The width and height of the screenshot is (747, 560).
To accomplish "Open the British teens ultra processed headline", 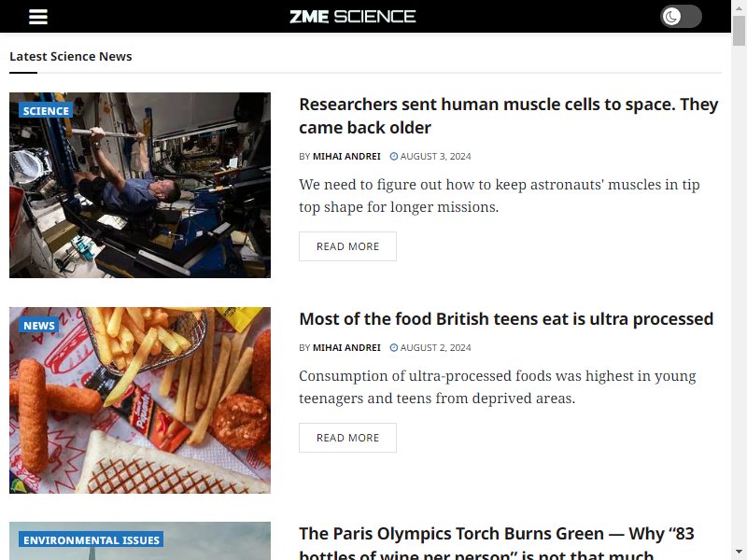I will coord(506,318).
